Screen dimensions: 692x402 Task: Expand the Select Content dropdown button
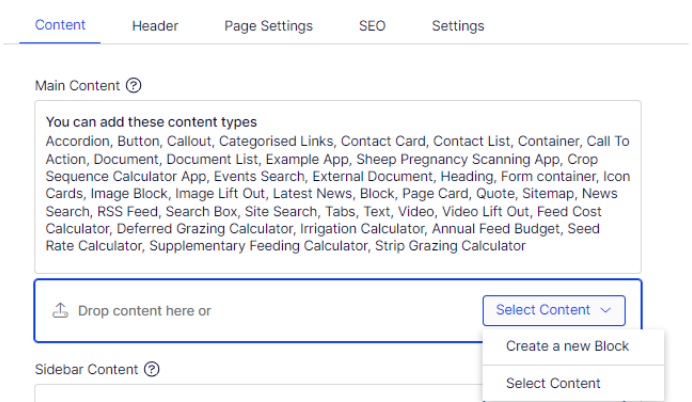(554, 310)
